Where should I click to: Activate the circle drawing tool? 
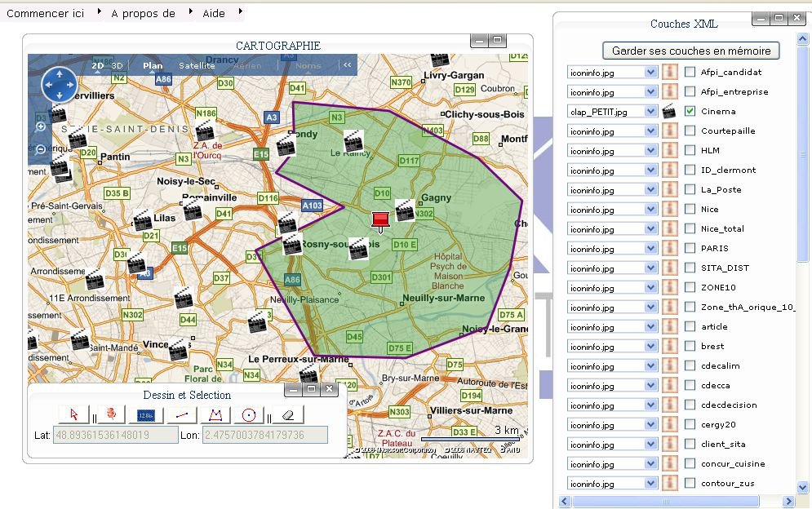249,414
